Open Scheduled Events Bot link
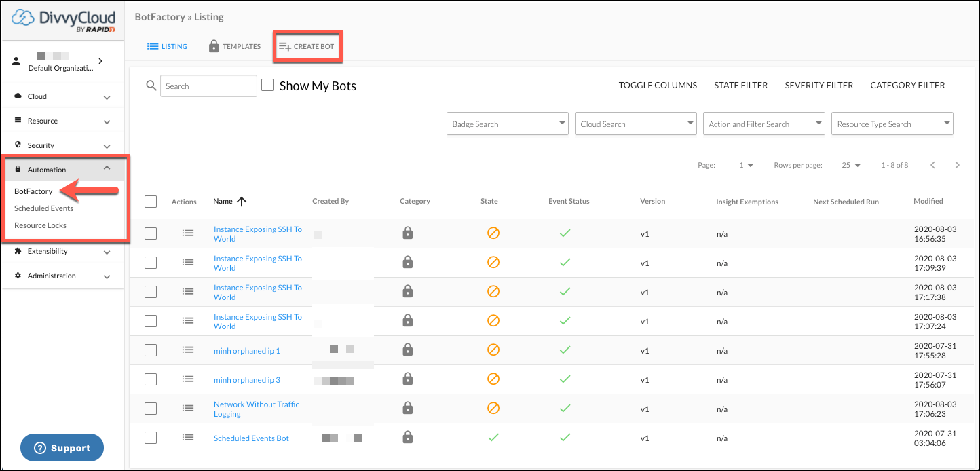Image resolution: width=980 pixels, height=471 pixels. (x=251, y=438)
